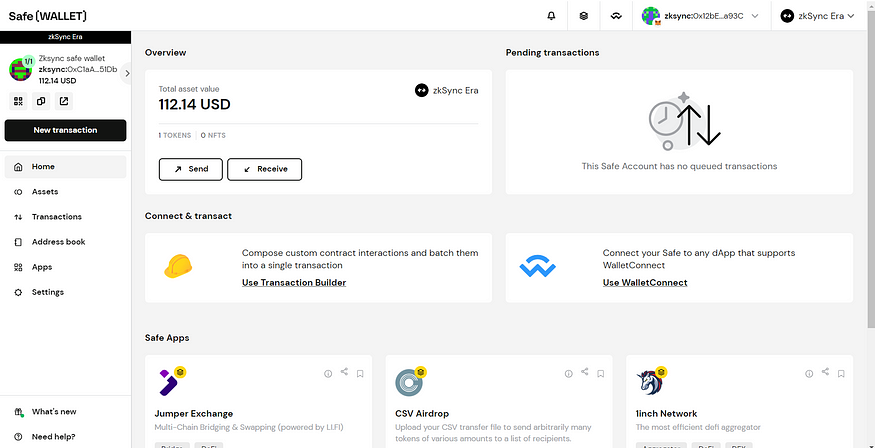The width and height of the screenshot is (875, 448).
Task: Open Need help? link
Action: pos(65,437)
